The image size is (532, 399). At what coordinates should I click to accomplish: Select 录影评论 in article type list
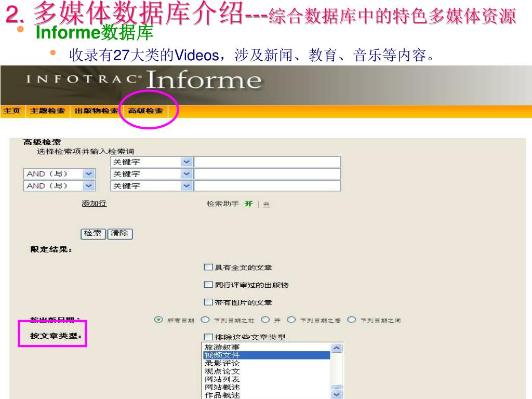coord(267,363)
